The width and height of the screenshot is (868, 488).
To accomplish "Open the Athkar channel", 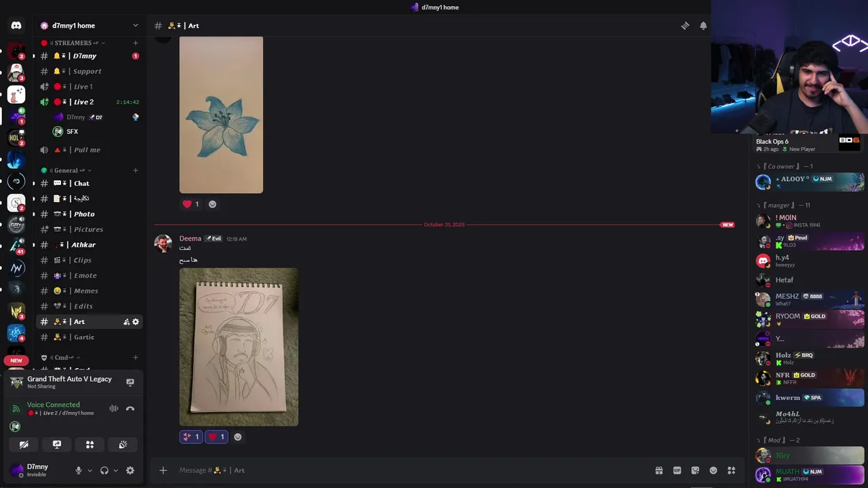I will (x=90, y=245).
